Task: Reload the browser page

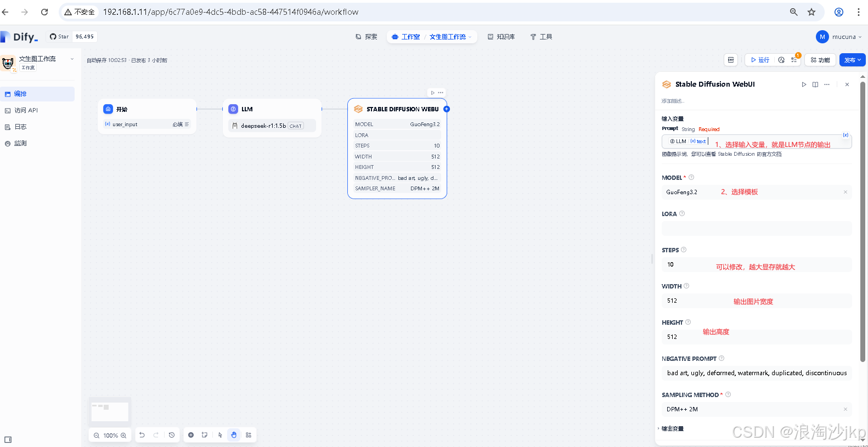Action: coord(44,12)
